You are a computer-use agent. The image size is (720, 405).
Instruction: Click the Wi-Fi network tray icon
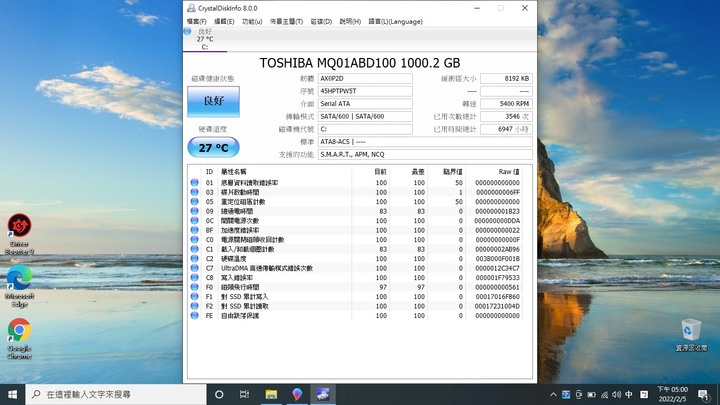point(604,394)
